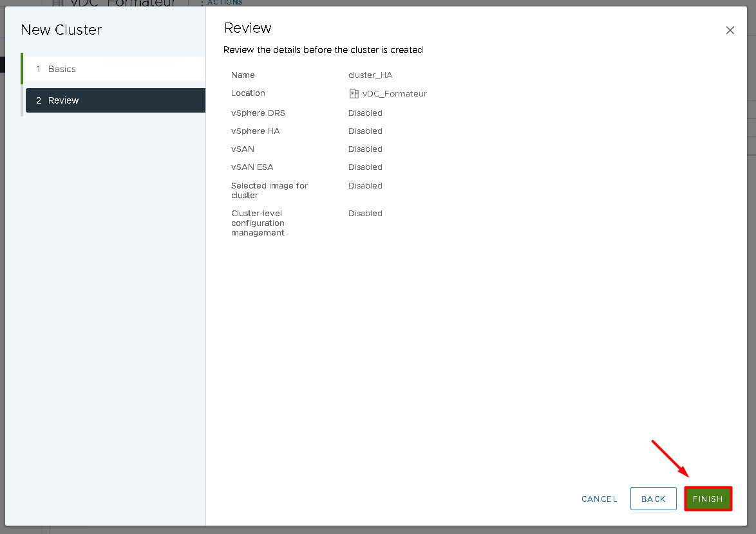The width and height of the screenshot is (756, 534).
Task: Click the datacenter icon next to vDC_Formateur
Action: 354,93
